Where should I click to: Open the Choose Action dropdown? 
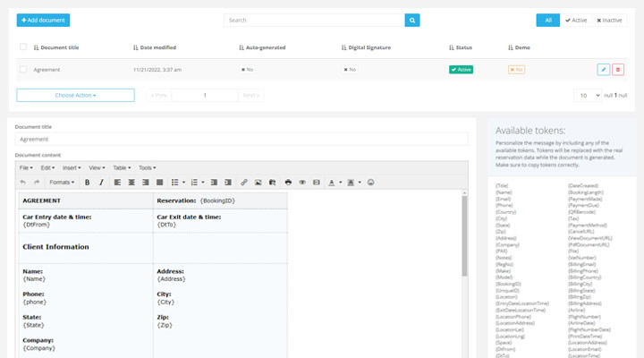(75, 95)
